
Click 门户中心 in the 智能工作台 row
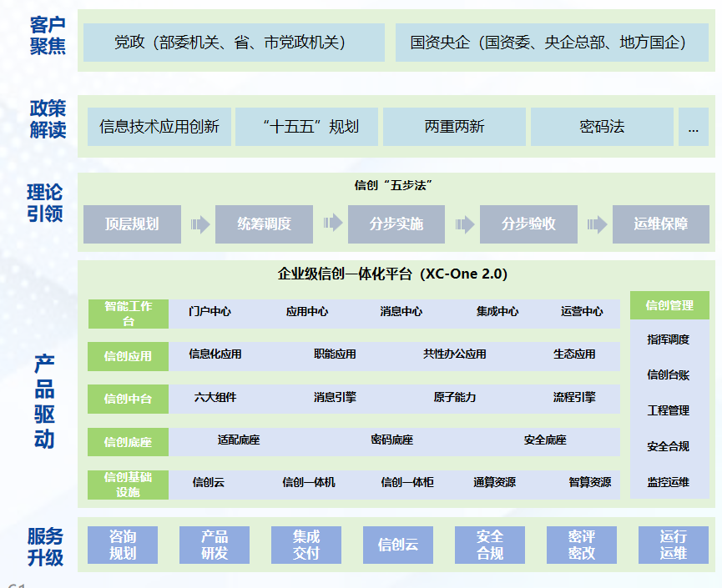pyautogui.click(x=210, y=312)
